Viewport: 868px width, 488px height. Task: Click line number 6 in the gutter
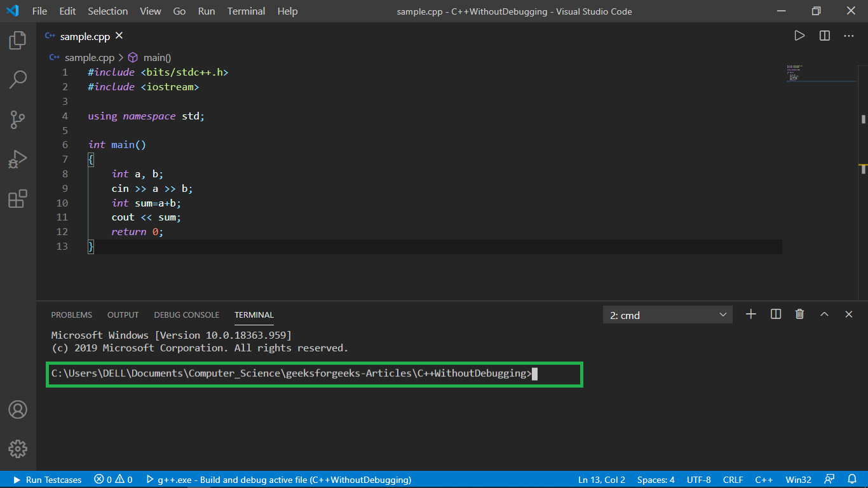65,145
